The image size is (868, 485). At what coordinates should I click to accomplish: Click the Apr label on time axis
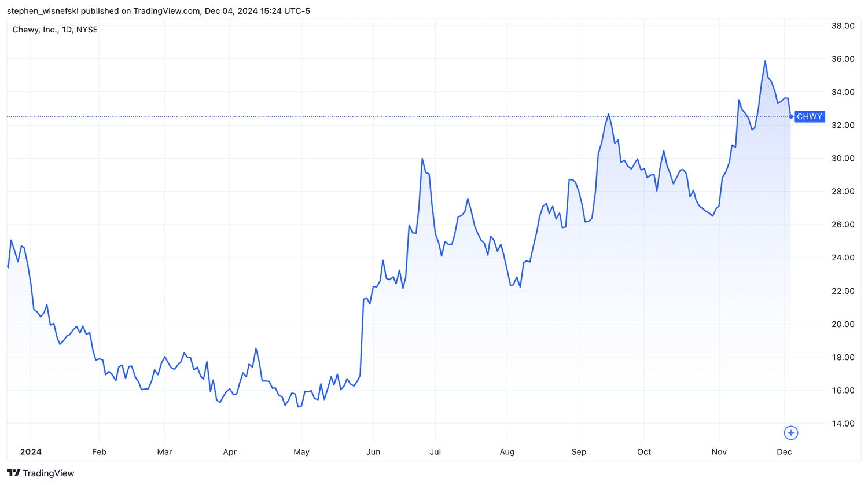tap(230, 451)
